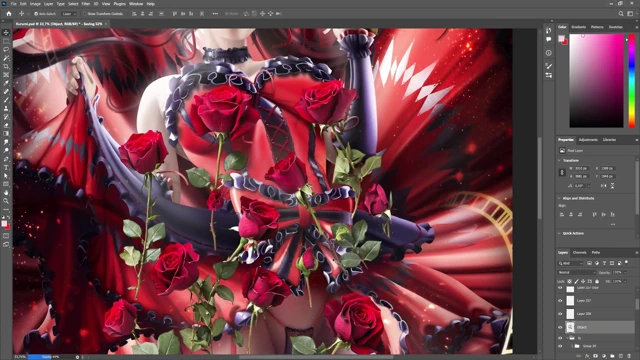The image size is (640, 360).
Task: Create a new layer
Action: pyautogui.click(x=621, y=356)
